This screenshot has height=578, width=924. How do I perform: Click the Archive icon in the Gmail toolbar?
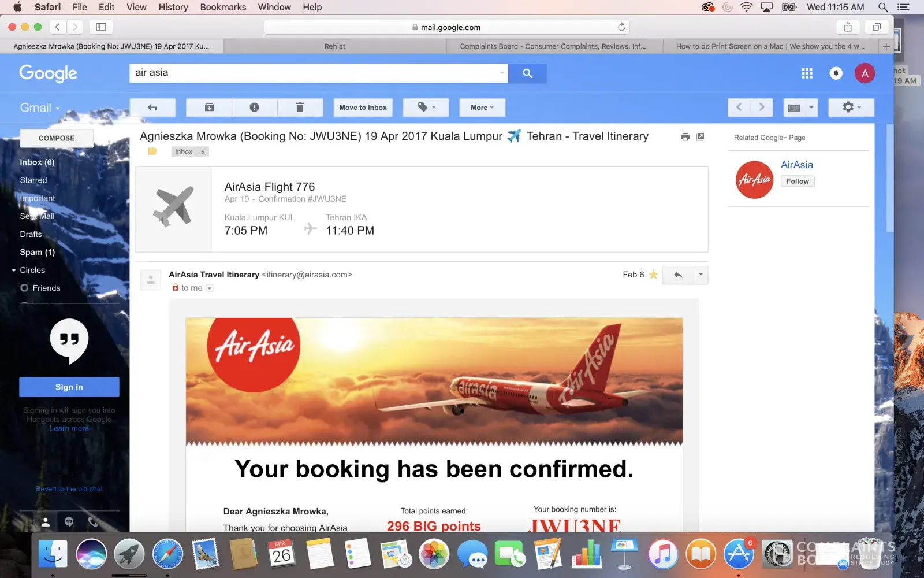tap(209, 108)
